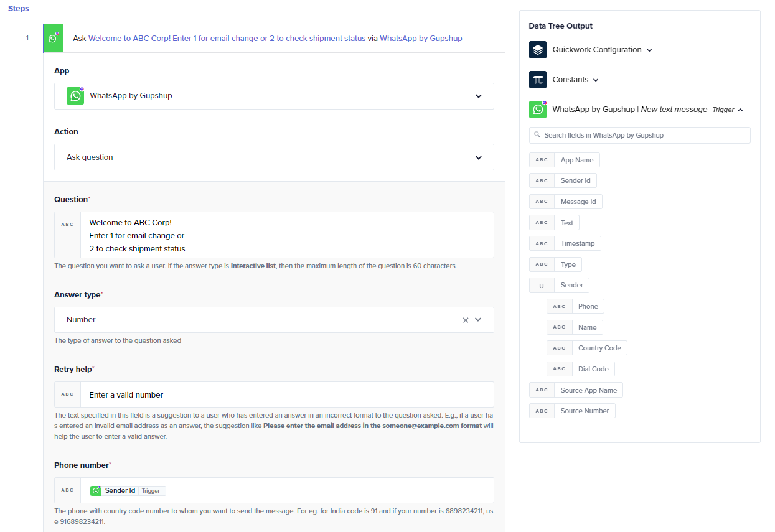This screenshot has height=532, width=775.
Task: Select the Text data pill
Action: click(x=554, y=223)
